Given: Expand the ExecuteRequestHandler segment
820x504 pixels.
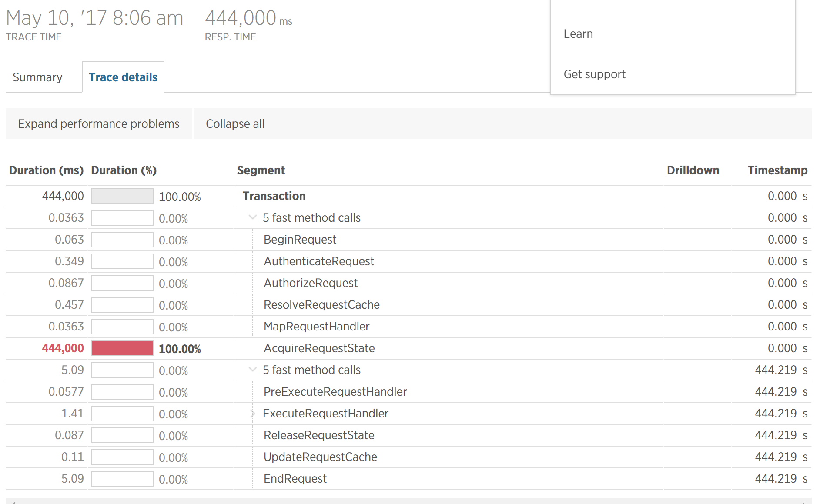Looking at the screenshot, I should click(x=253, y=413).
